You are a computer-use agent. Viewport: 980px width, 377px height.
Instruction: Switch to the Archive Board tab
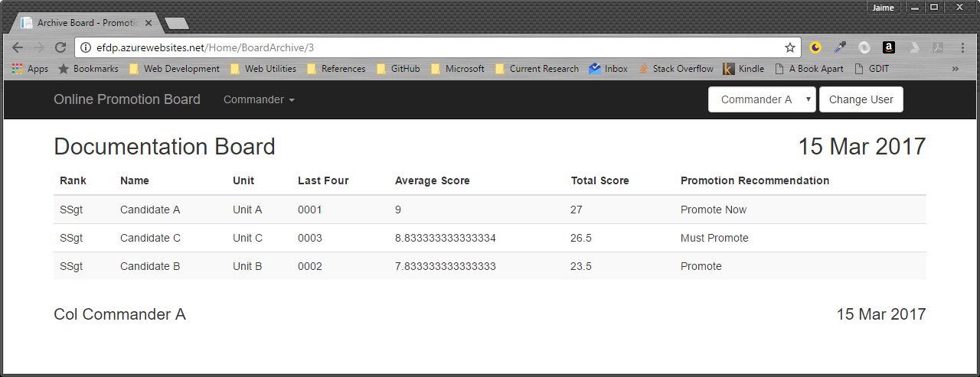click(x=84, y=23)
